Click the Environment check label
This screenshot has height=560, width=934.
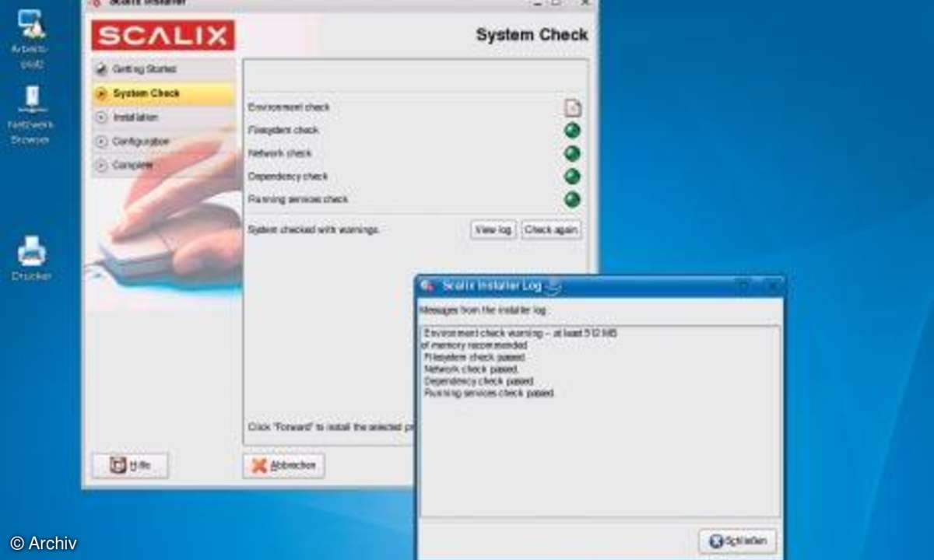[x=289, y=107]
